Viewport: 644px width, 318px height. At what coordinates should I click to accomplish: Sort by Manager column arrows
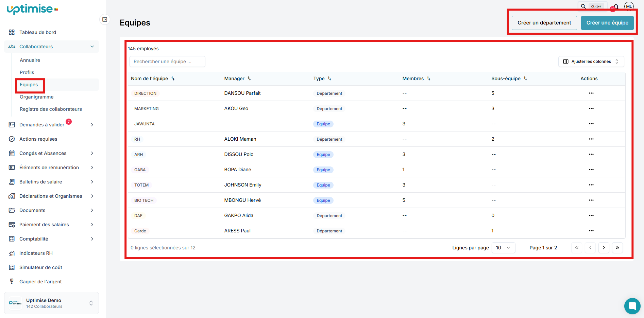tap(249, 78)
